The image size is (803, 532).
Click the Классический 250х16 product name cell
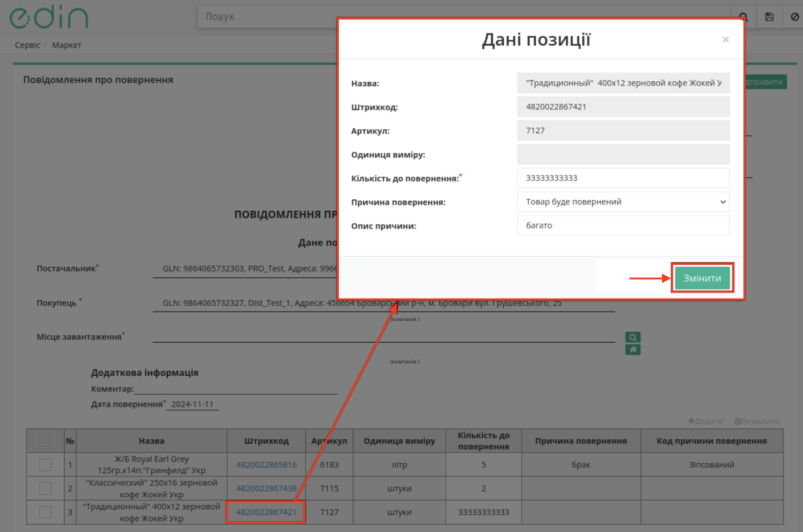click(x=152, y=489)
